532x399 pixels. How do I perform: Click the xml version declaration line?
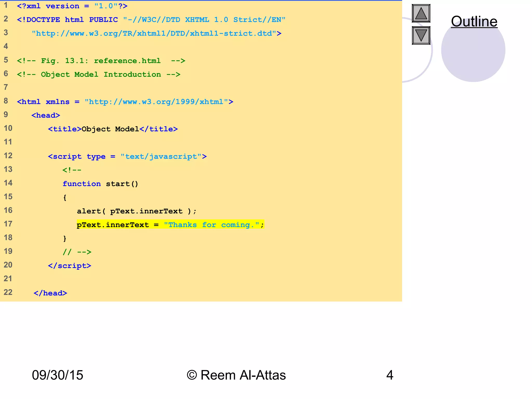pyautogui.click(x=72, y=6)
